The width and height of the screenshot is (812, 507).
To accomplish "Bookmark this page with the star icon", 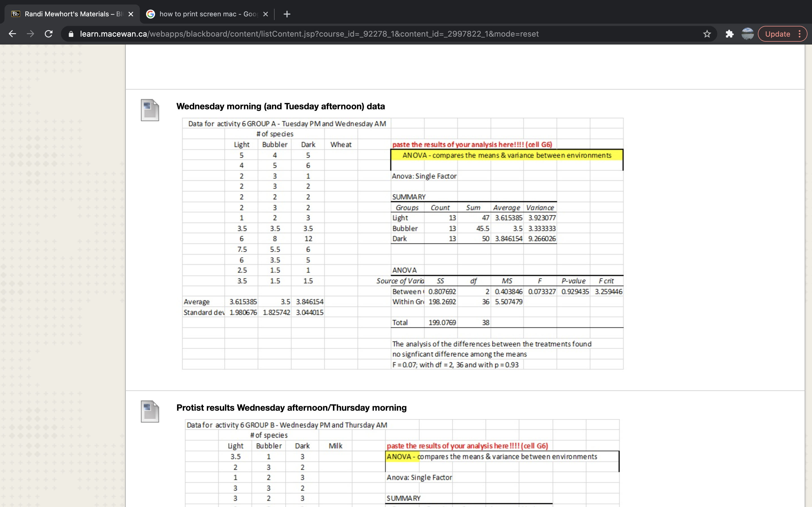I will [x=707, y=34].
